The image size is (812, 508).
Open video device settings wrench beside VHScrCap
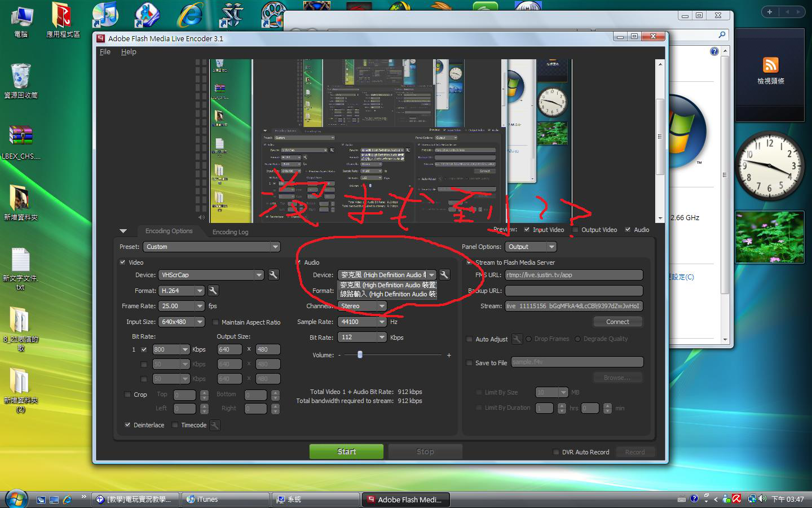click(x=273, y=275)
